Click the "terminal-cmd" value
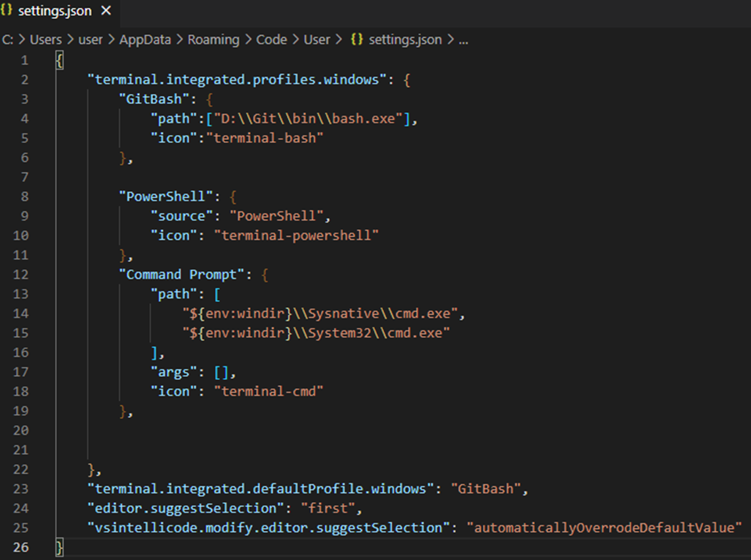This screenshot has width=751, height=560. pyautogui.click(x=268, y=391)
